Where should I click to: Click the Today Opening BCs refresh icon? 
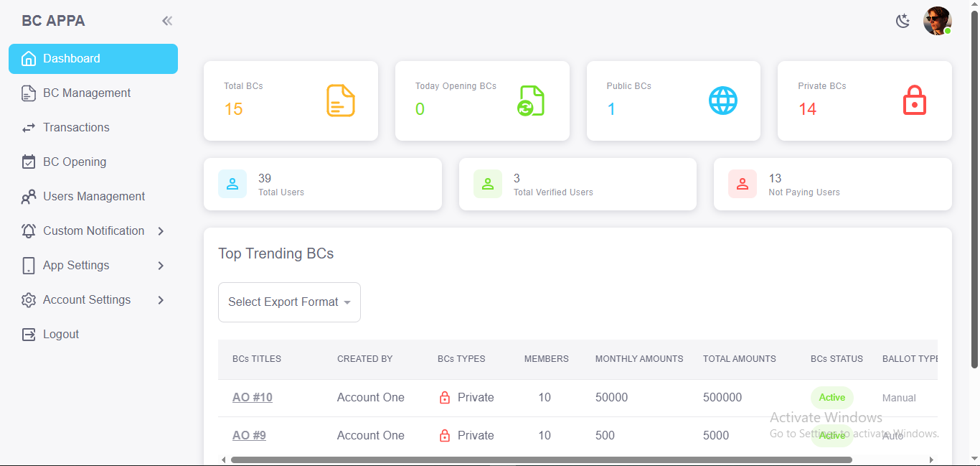coord(531,101)
